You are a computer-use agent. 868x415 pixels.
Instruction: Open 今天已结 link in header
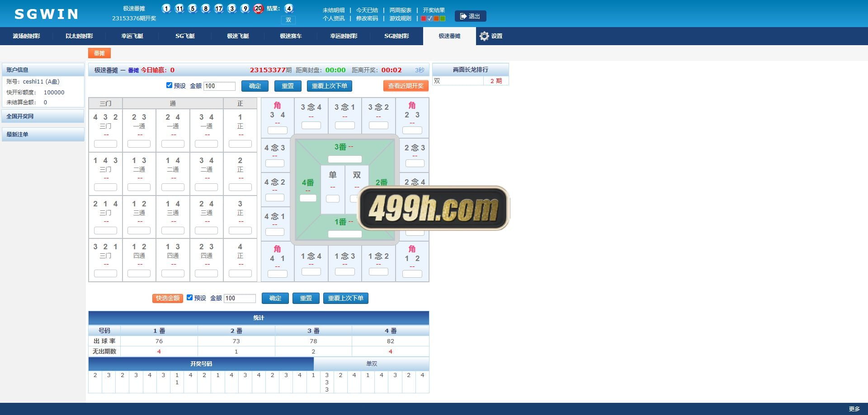(x=367, y=10)
